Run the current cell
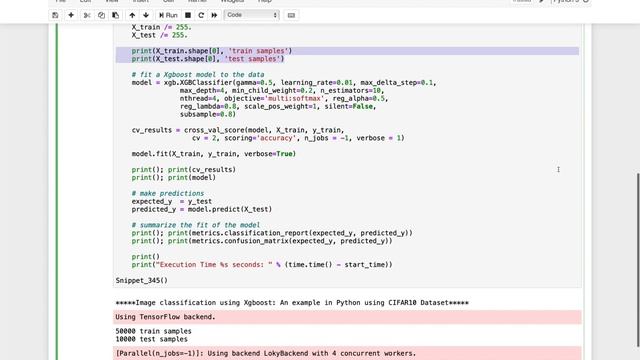Viewport: 640px width, 360px height. (168, 15)
